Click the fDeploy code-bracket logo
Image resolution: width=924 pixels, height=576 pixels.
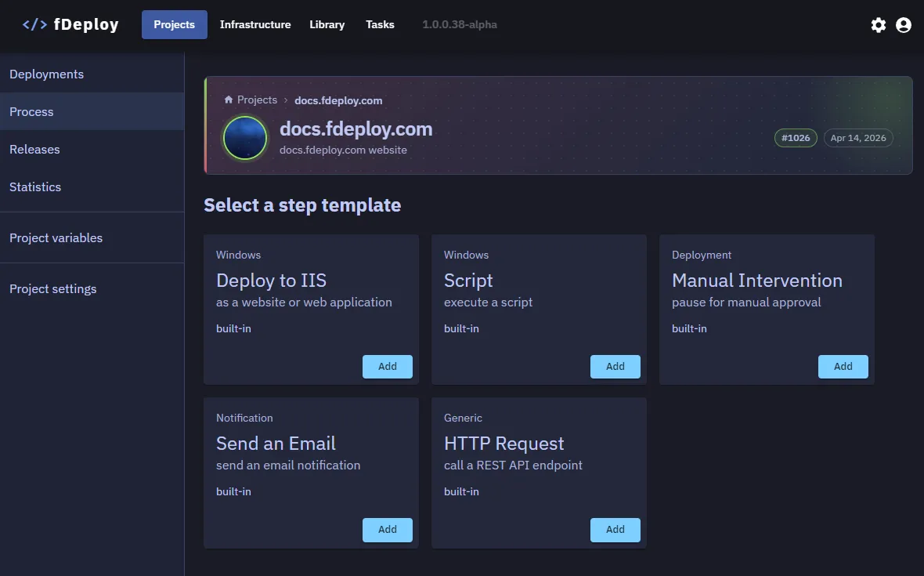[34, 25]
